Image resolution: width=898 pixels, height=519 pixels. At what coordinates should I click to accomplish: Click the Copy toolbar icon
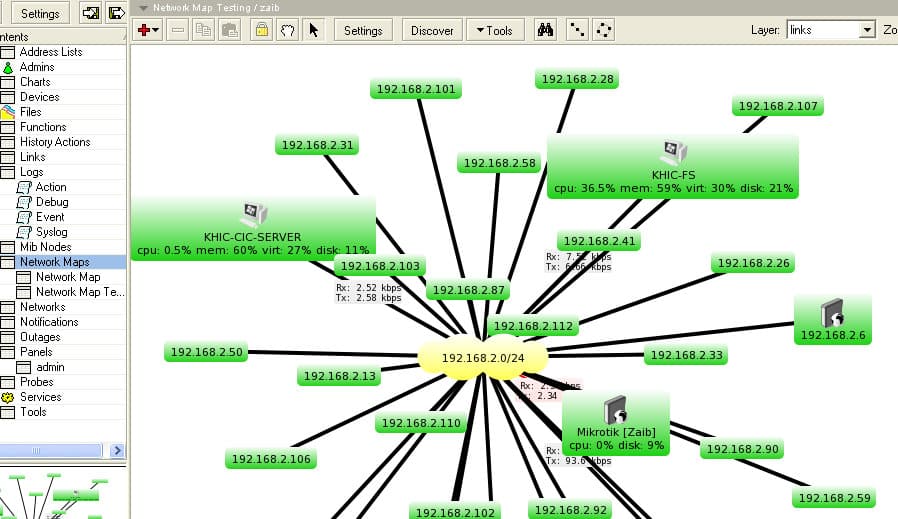coord(203,30)
